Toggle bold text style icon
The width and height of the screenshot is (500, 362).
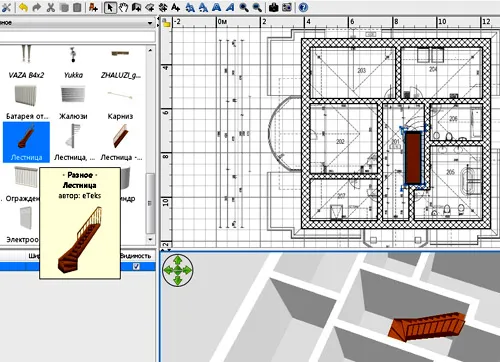click(x=217, y=7)
